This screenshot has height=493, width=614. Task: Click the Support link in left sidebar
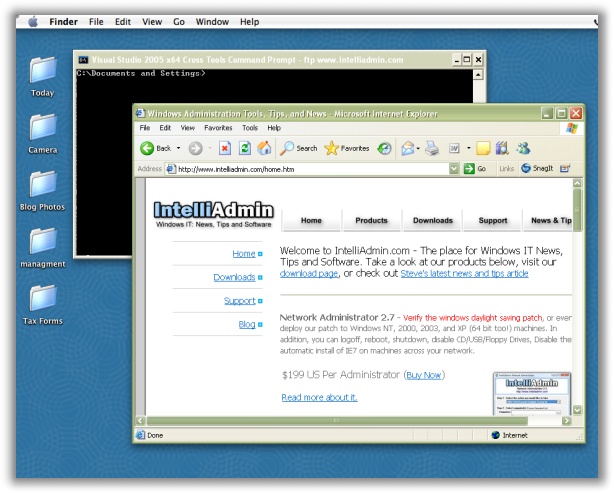pos(240,301)
